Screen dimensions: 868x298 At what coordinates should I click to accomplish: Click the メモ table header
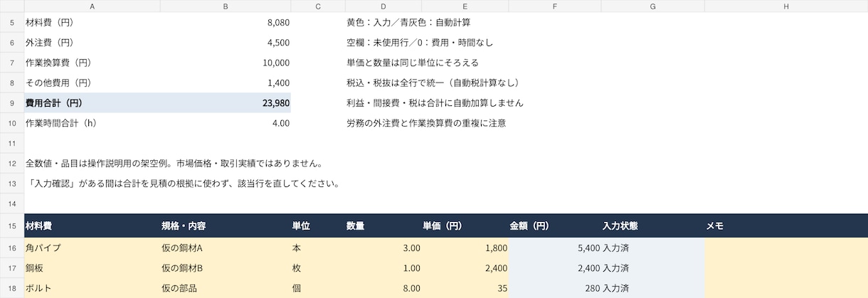(x=786, y=226)
